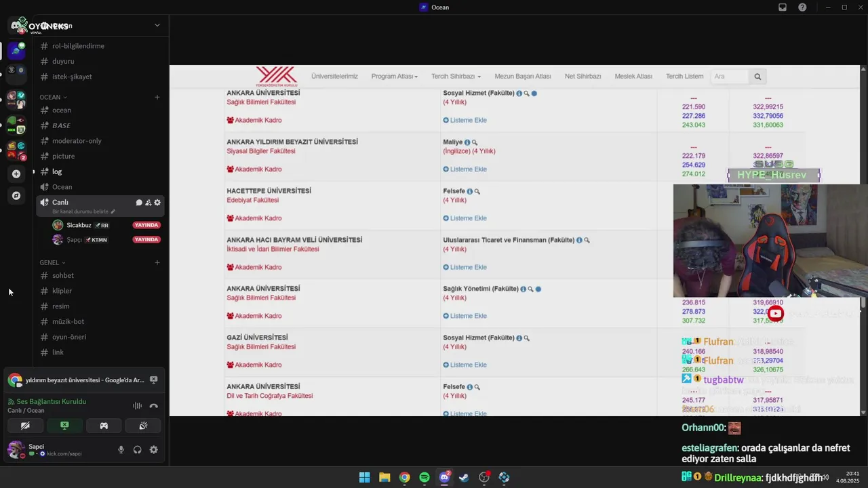
Task: Edit channel status with the pencil icon
Action: tap(113, 211)
